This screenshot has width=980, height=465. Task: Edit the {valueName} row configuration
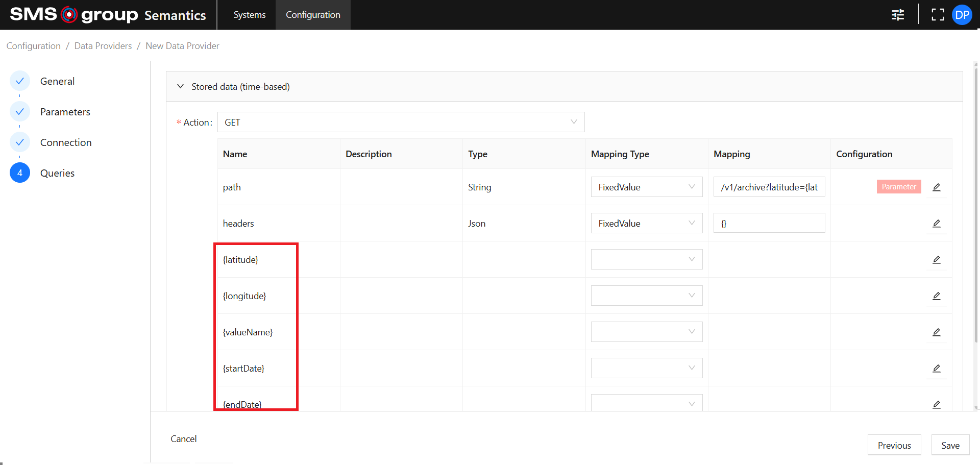click(x=937, y=332)
